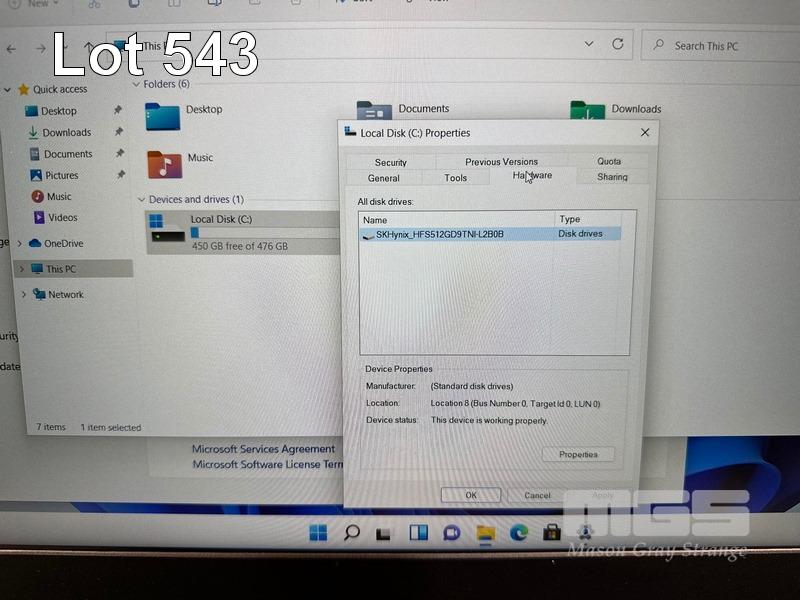Launch Microsoft Edge from taskbar
This screenshot has height=600, width=800.
coord(518,533)
